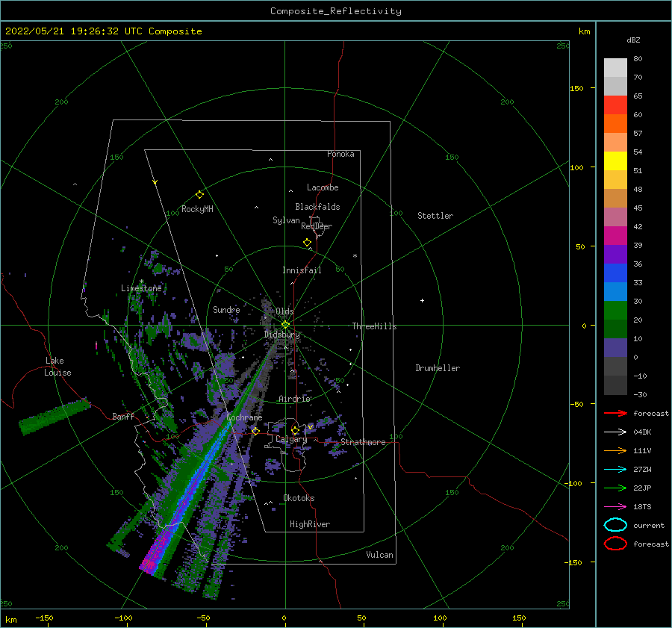Click the Sundre label

(226, 309)
